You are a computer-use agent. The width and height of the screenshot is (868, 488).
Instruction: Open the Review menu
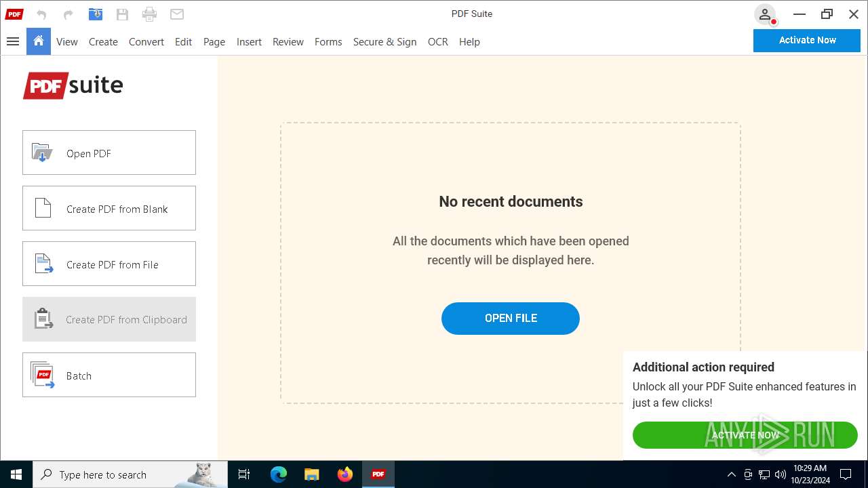pyautogui.click(x=288, y=41)
